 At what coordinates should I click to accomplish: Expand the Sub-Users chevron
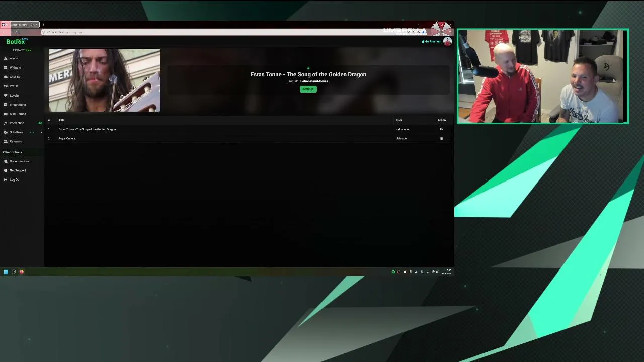pos(41,132)
